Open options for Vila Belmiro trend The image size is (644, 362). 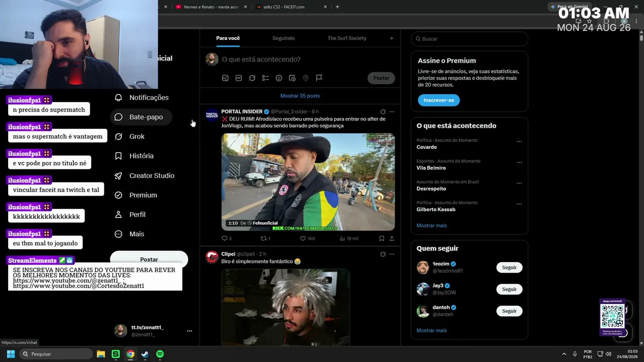[519, 162]
